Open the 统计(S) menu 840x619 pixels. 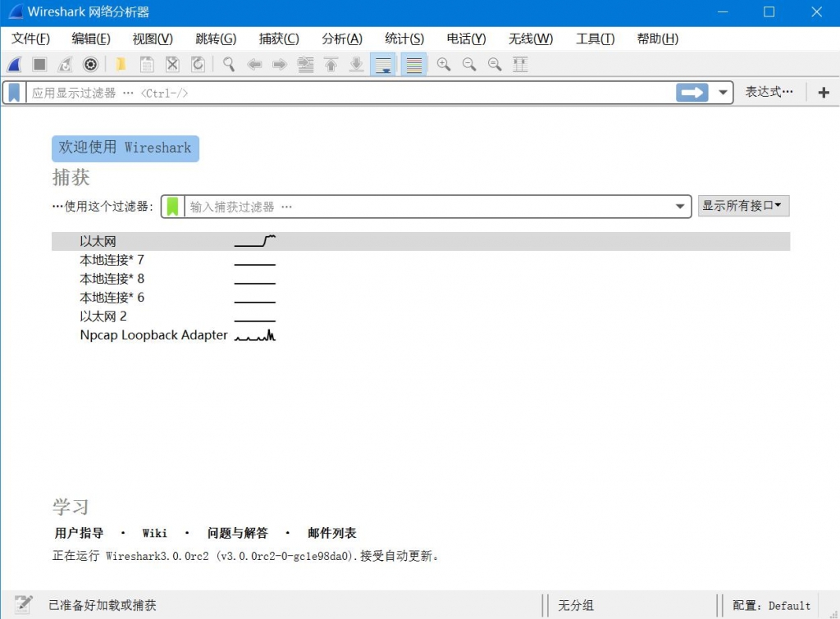[404, 39]
